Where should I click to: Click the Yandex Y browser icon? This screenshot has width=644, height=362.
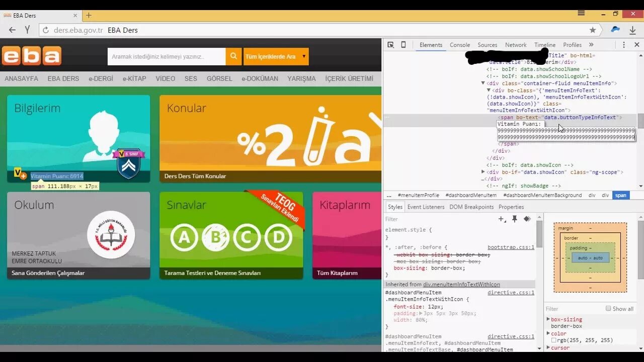pos(27,30)
